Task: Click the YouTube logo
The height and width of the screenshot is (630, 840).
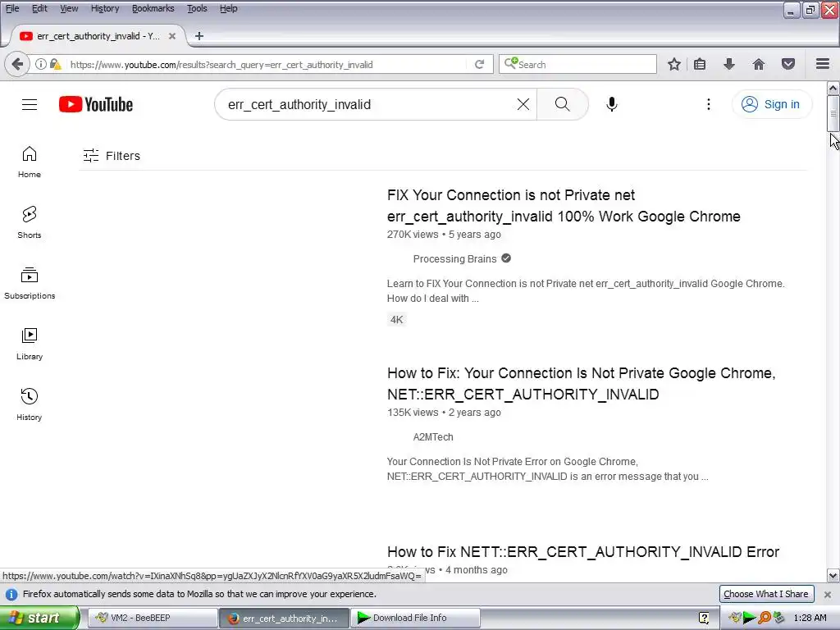Action: pyautogui.click(x=96, y=104)
